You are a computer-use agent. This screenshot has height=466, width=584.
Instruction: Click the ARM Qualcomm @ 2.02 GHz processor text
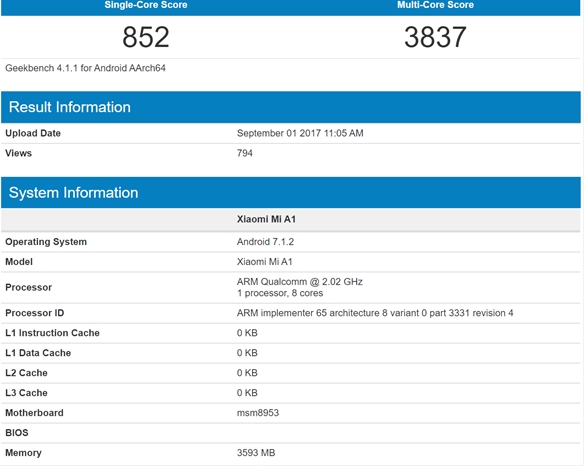pyautogui.click(x=300, y=282)
